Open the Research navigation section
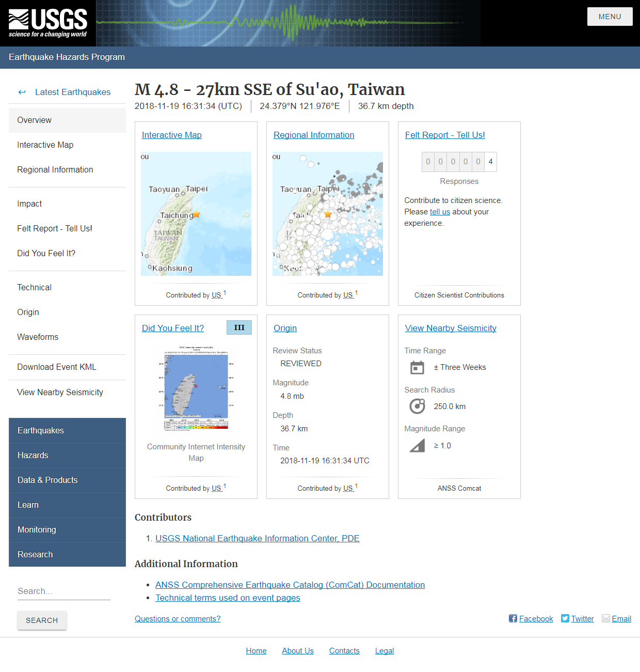The width and height of the screenshot is (640, 672). click(x=67, y=554)
